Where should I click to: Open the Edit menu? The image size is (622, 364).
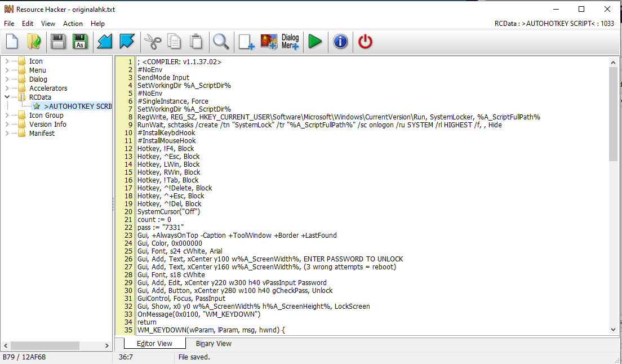point(28,24)
